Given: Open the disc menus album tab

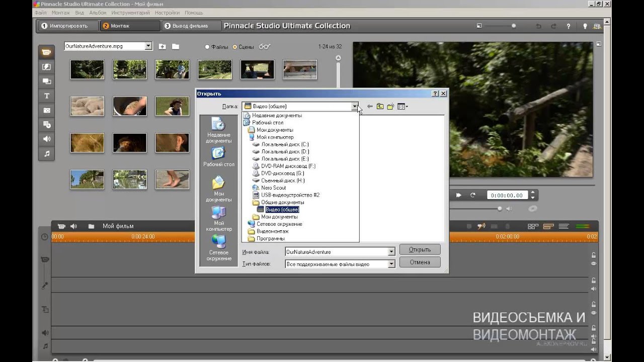Looking at the screenshot, I should point(46,125).
